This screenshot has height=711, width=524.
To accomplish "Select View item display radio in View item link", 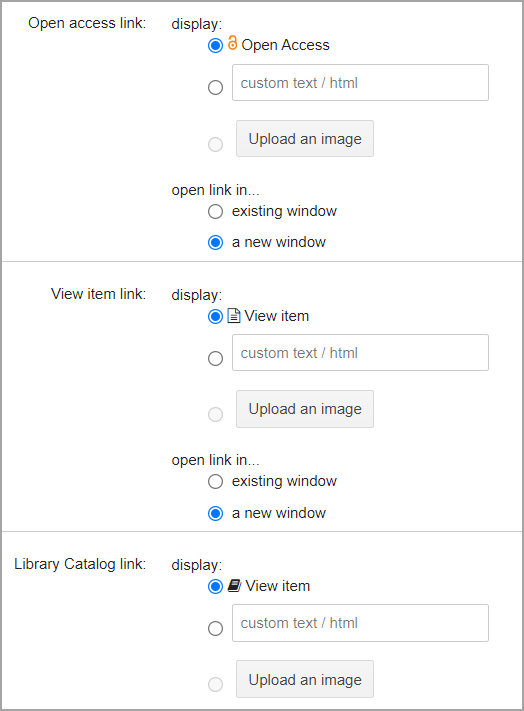I will [x=215, y=317].
